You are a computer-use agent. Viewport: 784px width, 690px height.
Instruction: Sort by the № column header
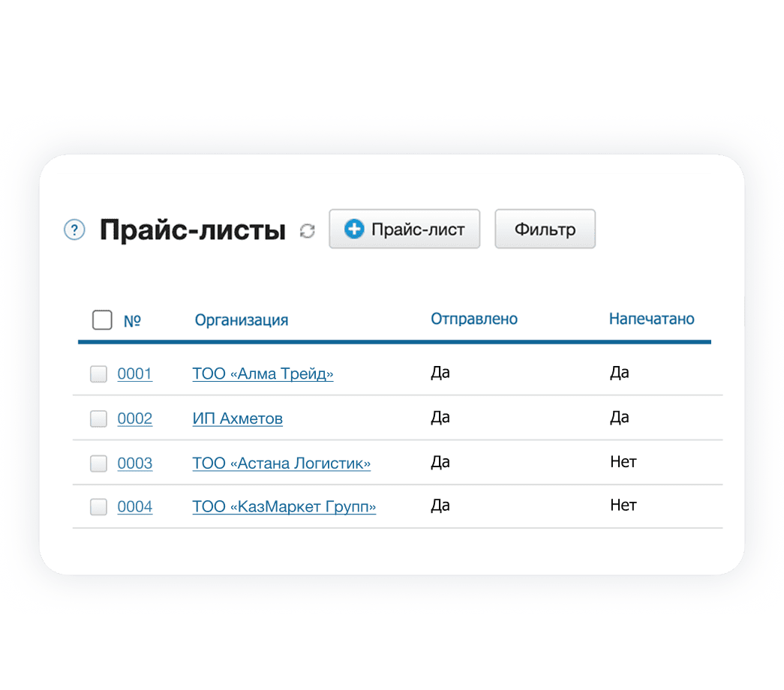click(134, 319)
